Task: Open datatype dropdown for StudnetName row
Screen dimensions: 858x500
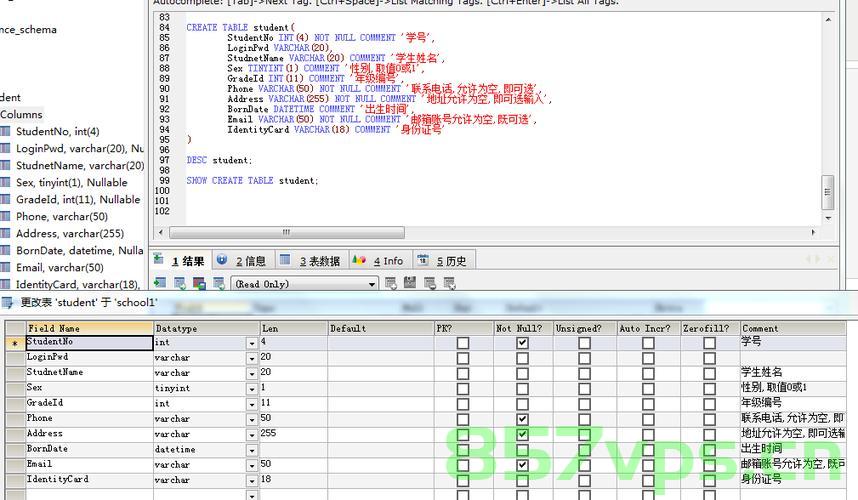Action: click(x=252, y=374)
